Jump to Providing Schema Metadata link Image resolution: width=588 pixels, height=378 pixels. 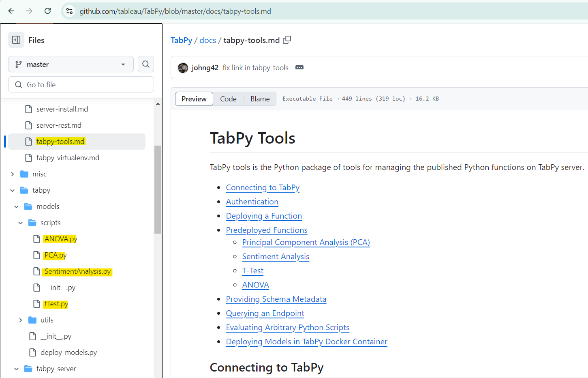(x=276, y=299)
